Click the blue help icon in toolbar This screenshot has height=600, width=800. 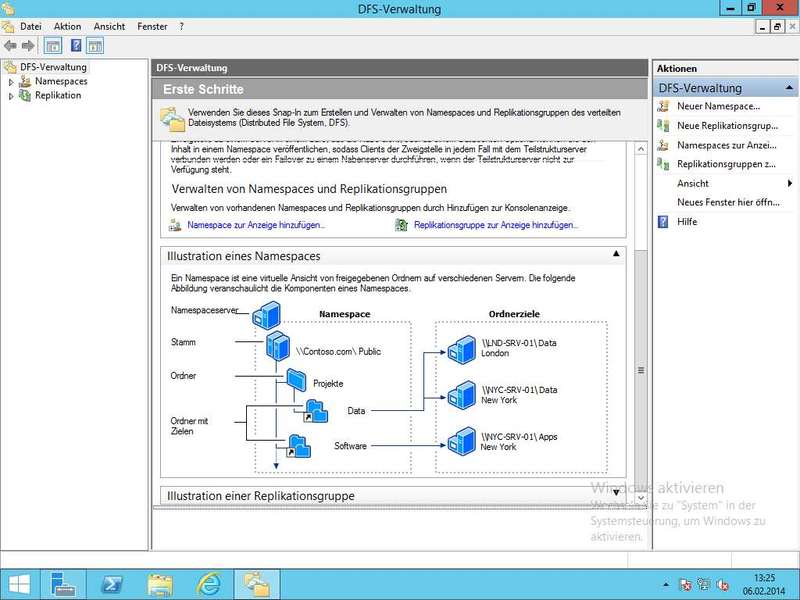coord(75,46)
